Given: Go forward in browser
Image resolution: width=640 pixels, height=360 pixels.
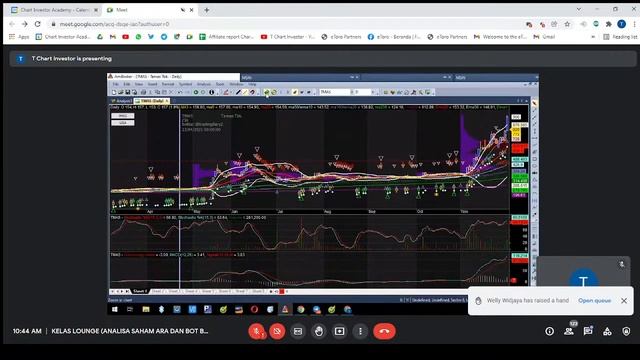Looking at the screenshot, I should [x=24, y=24].
